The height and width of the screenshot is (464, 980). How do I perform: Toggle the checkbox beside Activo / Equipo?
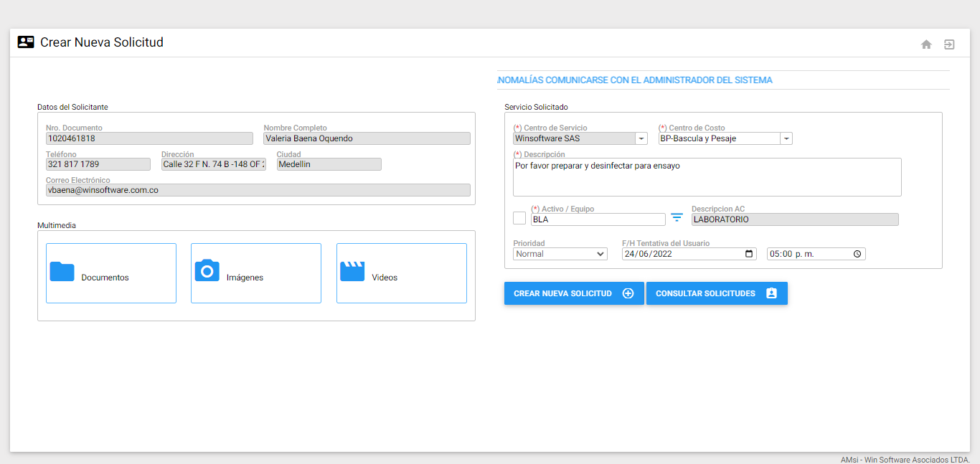pos(519,218)
